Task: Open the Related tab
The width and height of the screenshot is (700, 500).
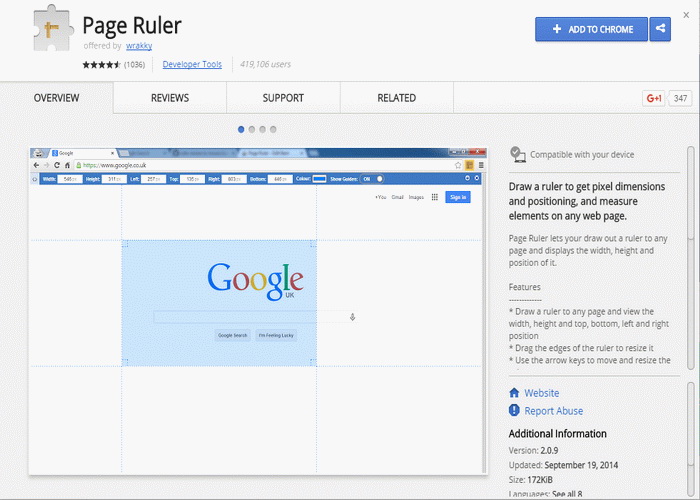Action: tap(396, 98)
